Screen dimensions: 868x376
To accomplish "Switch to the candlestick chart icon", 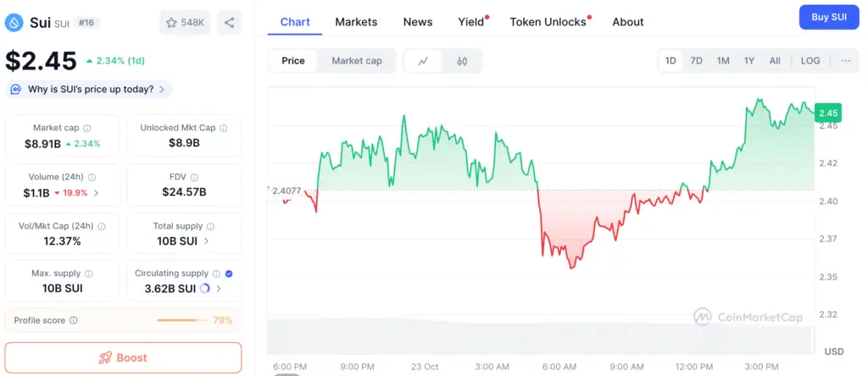I will [462, 61].
